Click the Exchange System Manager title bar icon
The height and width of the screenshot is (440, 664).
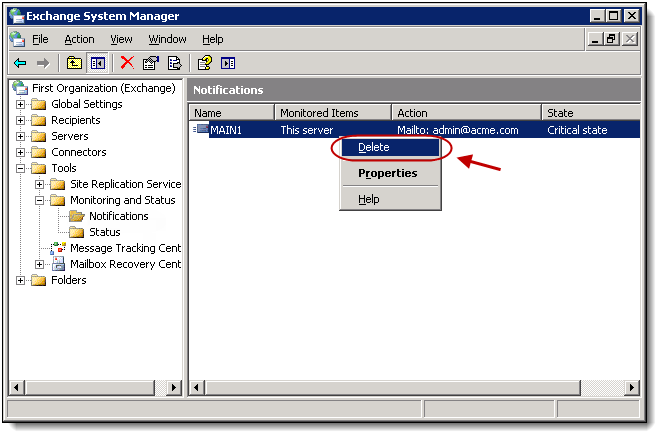pyautogui.click(x=17, y=16)
